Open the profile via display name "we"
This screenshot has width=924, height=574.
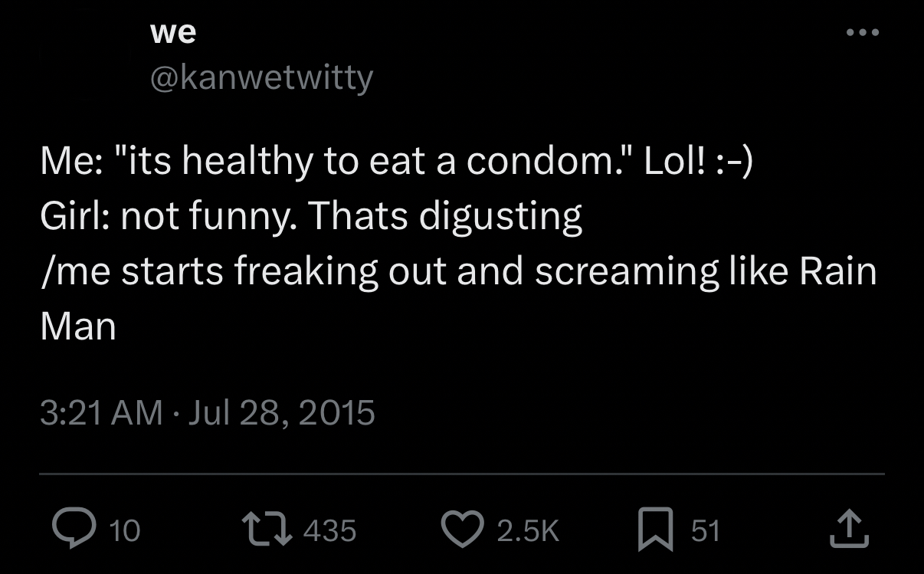coord(173,32)
